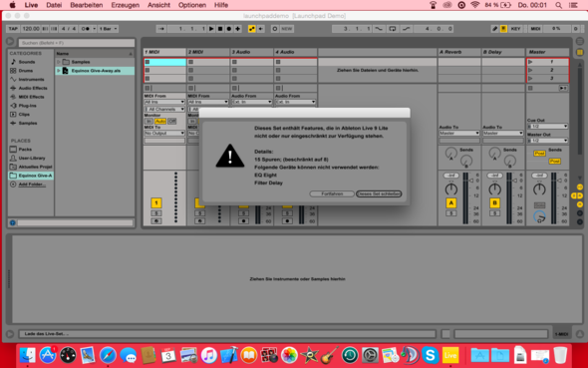
Task: Solo Return B track with S button
Action: (494, 213)
